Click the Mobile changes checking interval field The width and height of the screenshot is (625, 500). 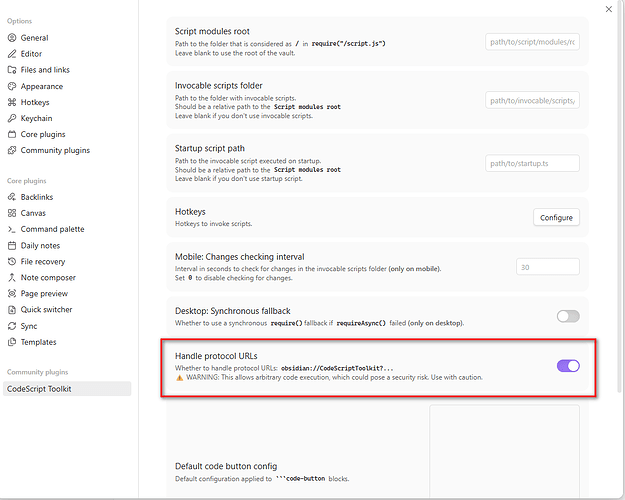click(x=548, y=267)
